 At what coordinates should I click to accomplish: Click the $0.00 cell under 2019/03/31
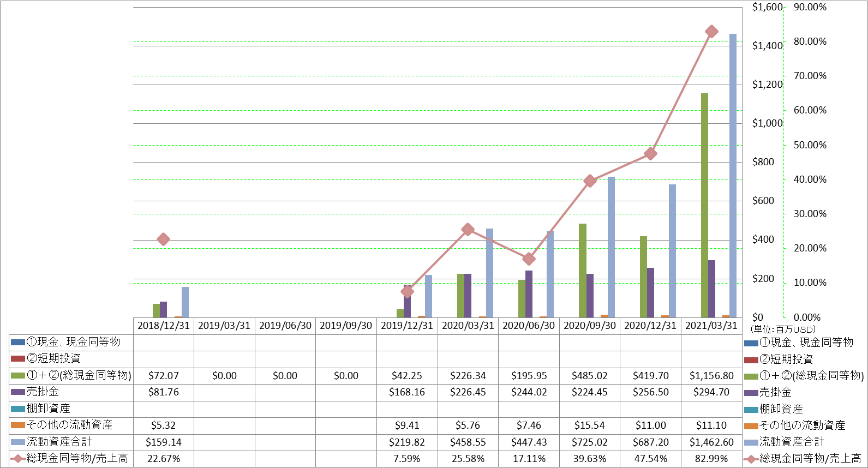coord(224,376)
